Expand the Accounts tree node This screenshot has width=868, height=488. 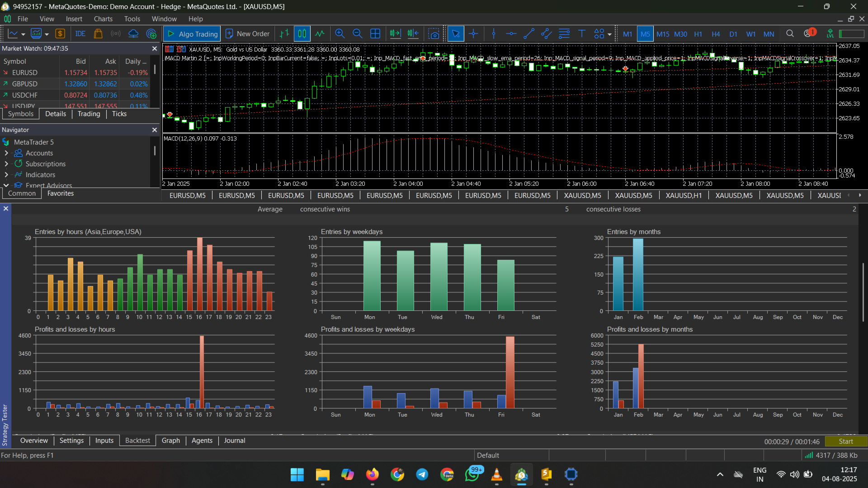[6, 153]
